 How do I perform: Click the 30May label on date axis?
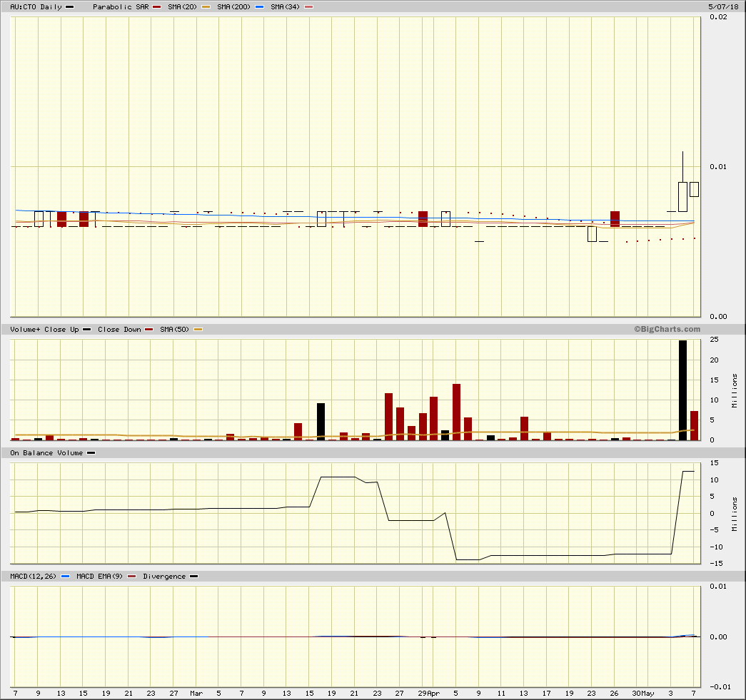pos(642,694)
